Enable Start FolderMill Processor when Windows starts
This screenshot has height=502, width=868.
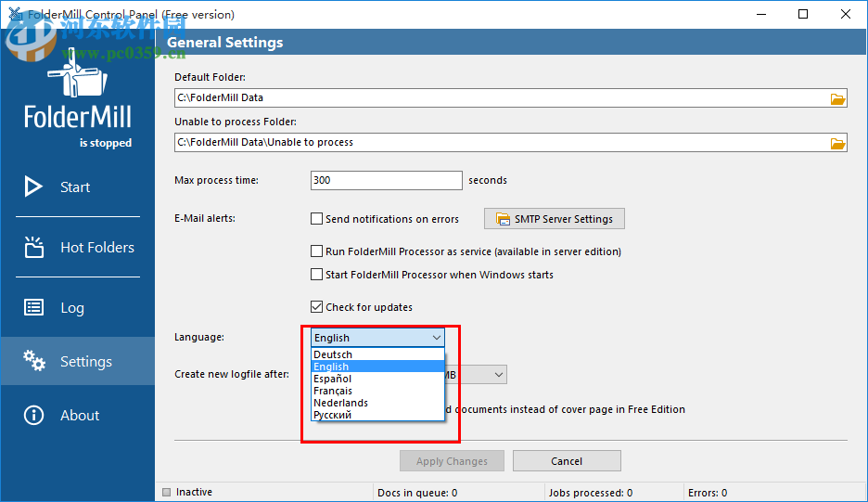[316, 275]
